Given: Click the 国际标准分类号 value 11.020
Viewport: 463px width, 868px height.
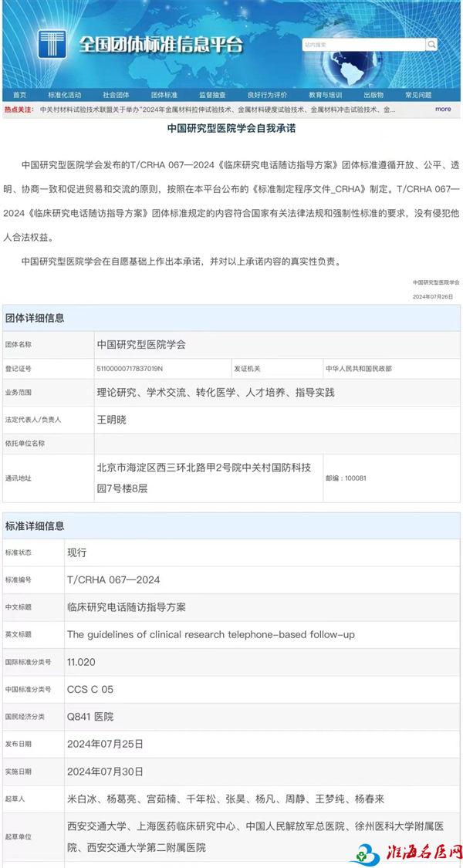Looking at the screenshot, I should pos(82,662).
